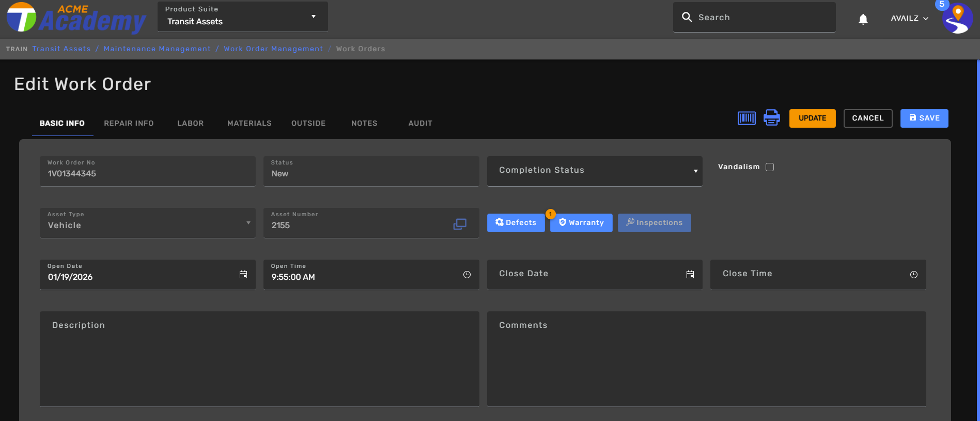The image size is (980, 421).
Task: Expand the Product Suite selector
Action: [242, 17]
